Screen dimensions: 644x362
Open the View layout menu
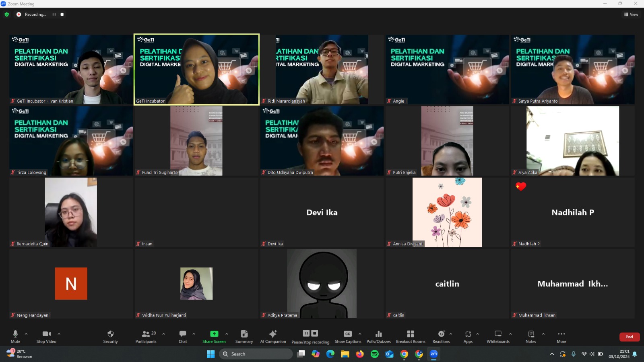click(631, 14)
